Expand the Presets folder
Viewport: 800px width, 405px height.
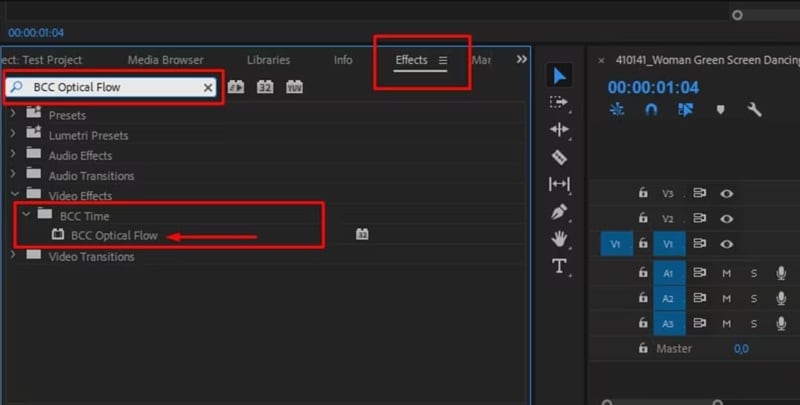13,113
